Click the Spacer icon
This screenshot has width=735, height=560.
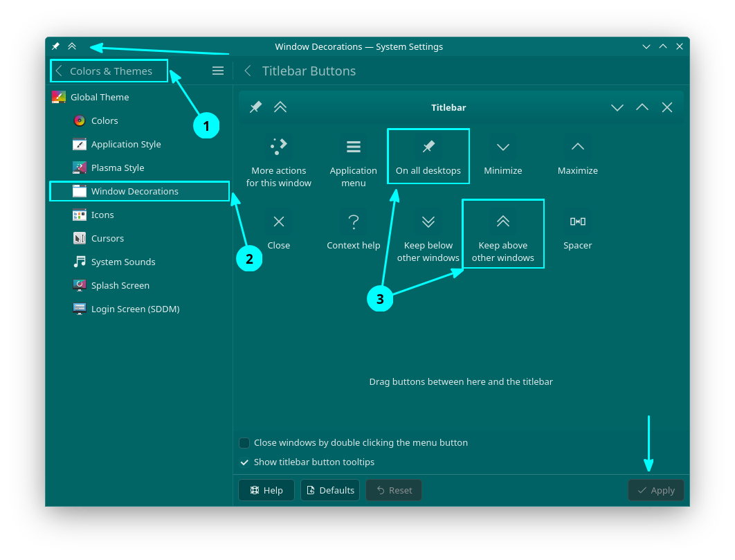point(578,222)
